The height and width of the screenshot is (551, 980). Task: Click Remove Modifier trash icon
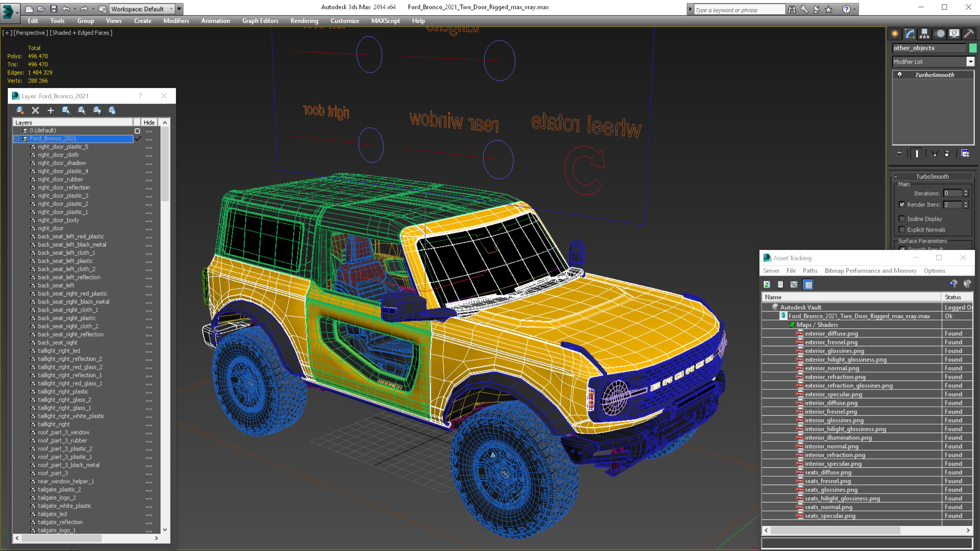click(947, 154)
